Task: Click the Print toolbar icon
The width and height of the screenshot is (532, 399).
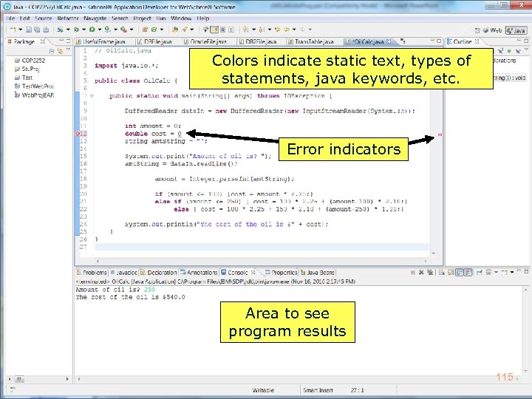Action: (46, 30)
